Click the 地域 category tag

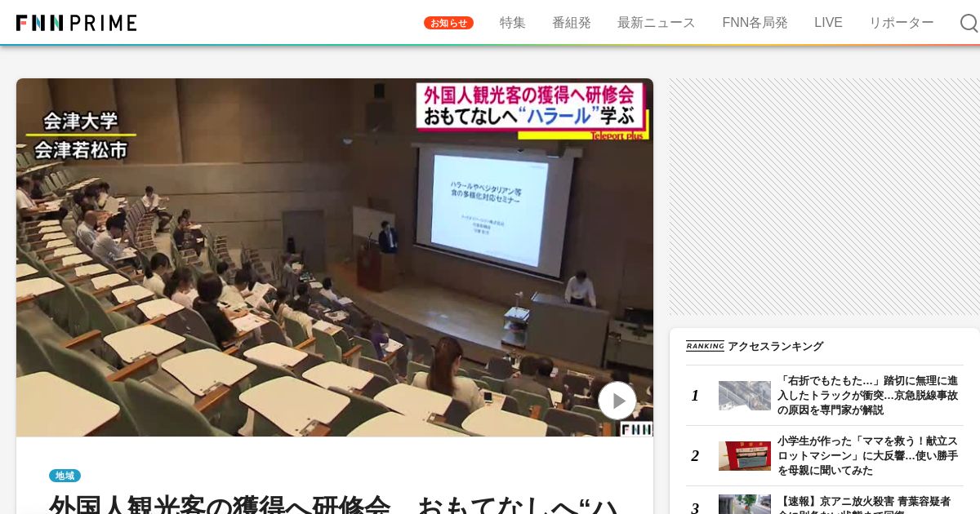coord(65,476)
